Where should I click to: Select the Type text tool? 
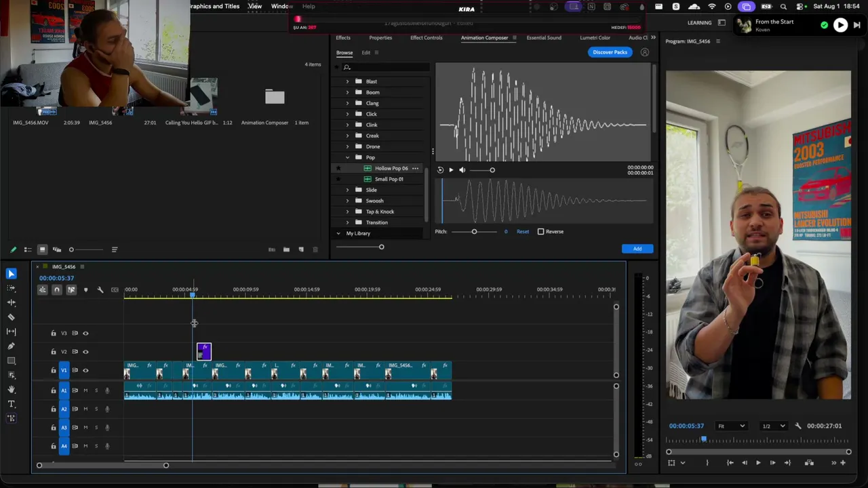coord(12,404)
